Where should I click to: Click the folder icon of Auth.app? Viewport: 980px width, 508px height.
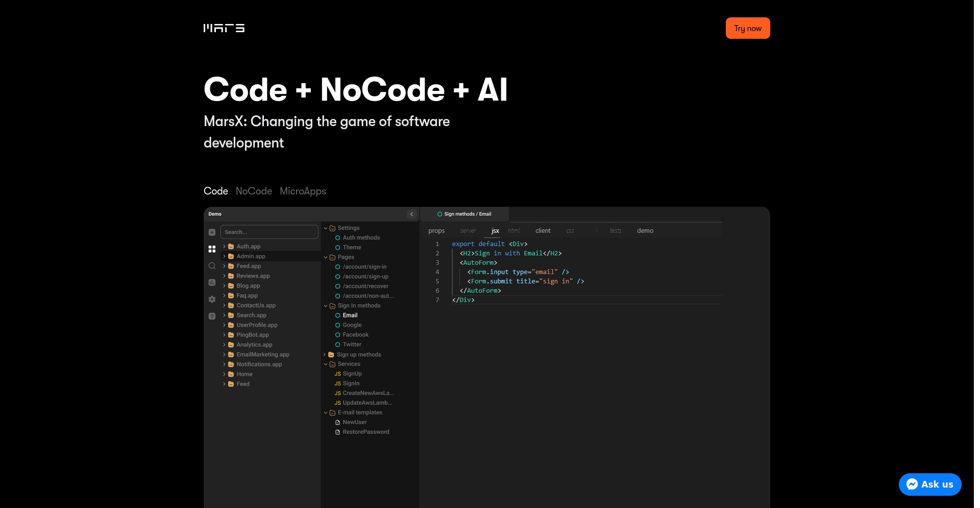pos(231,247)
